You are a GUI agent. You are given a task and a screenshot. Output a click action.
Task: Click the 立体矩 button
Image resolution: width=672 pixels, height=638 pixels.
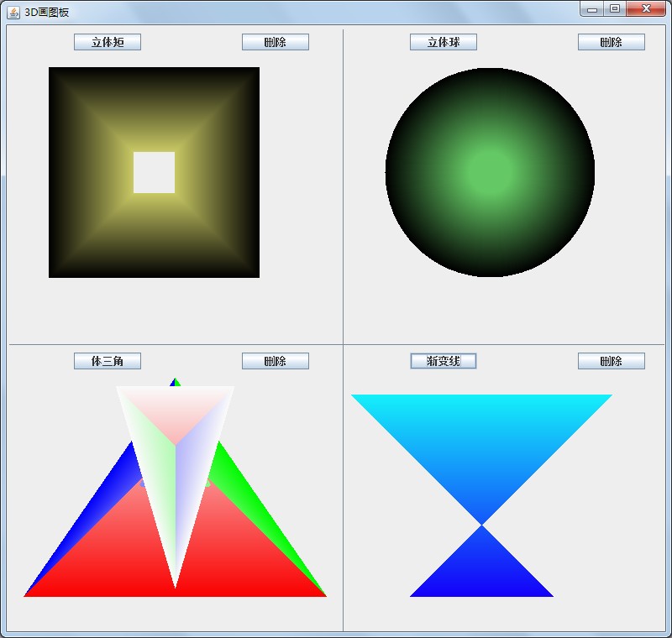pos(108,42)
